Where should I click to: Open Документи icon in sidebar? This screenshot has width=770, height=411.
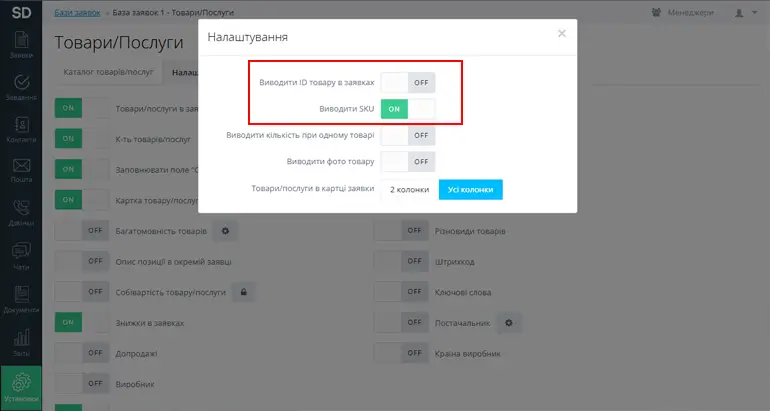pos(21,300)
